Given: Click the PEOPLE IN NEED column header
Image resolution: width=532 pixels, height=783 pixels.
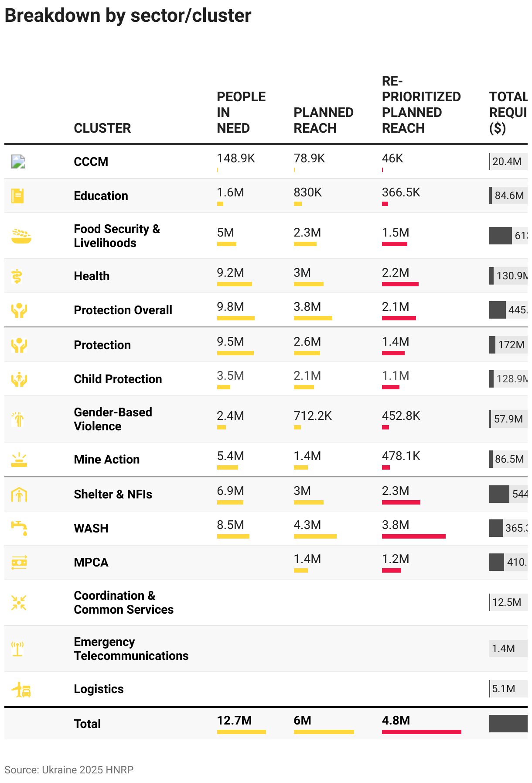Looking at the screenshot, I should pos(241,112).
